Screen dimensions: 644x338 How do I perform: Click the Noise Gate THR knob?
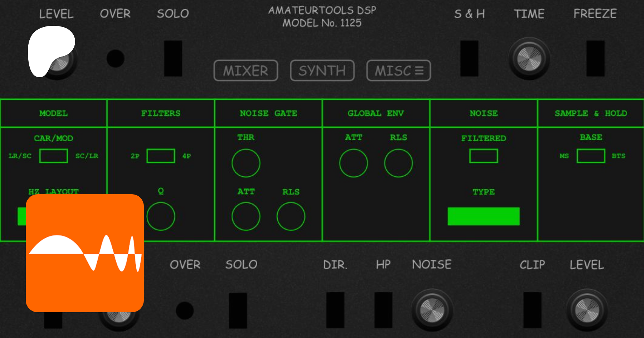tap(246, 163)
